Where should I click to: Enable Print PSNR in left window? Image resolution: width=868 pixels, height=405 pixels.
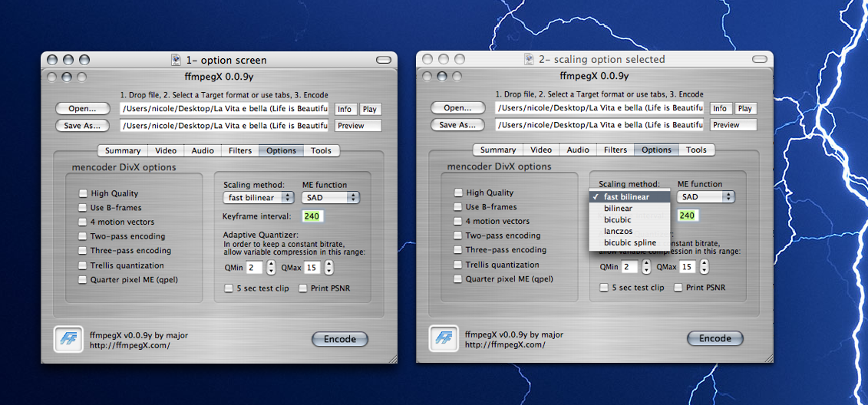(303, 288)
